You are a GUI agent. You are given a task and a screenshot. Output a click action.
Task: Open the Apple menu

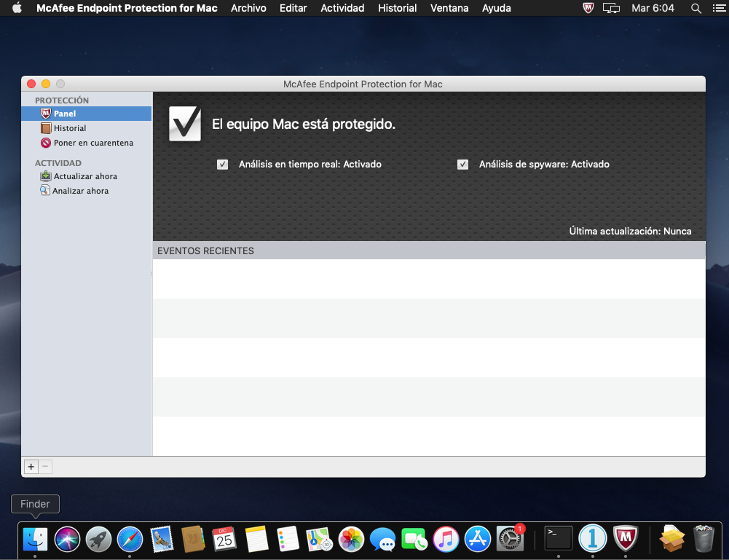17,8
